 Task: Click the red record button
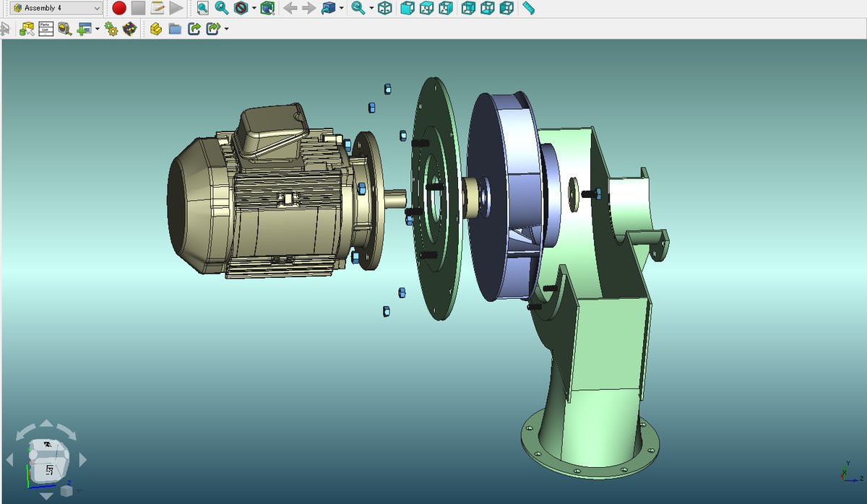pyautogui.click(x=119, y=8)
